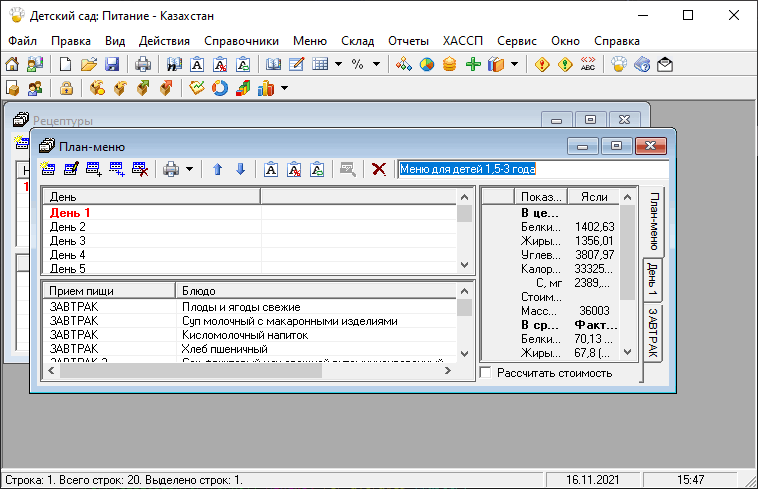Click the red X delete icon in План-меню

(378, 169)
